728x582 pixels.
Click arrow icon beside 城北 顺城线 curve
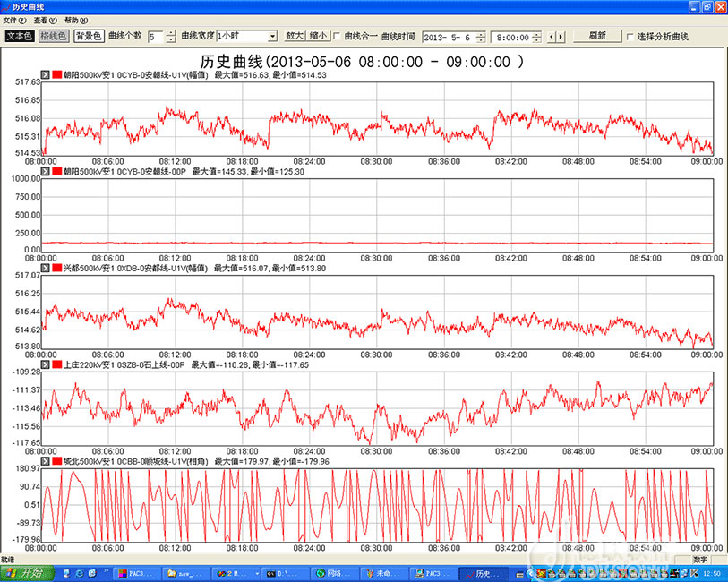pyautogui.click(x=45, y=460)
